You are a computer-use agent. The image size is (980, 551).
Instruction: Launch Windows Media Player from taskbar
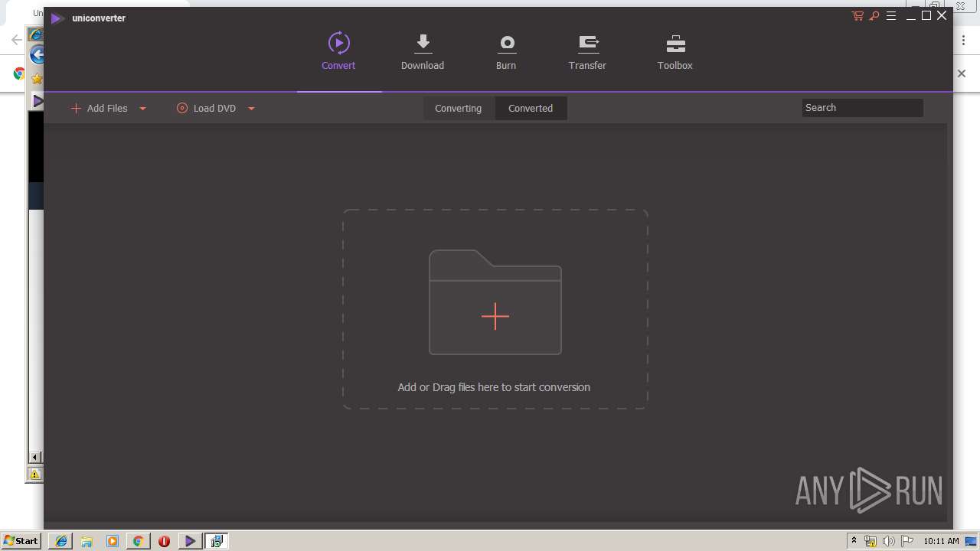point(113,541)
